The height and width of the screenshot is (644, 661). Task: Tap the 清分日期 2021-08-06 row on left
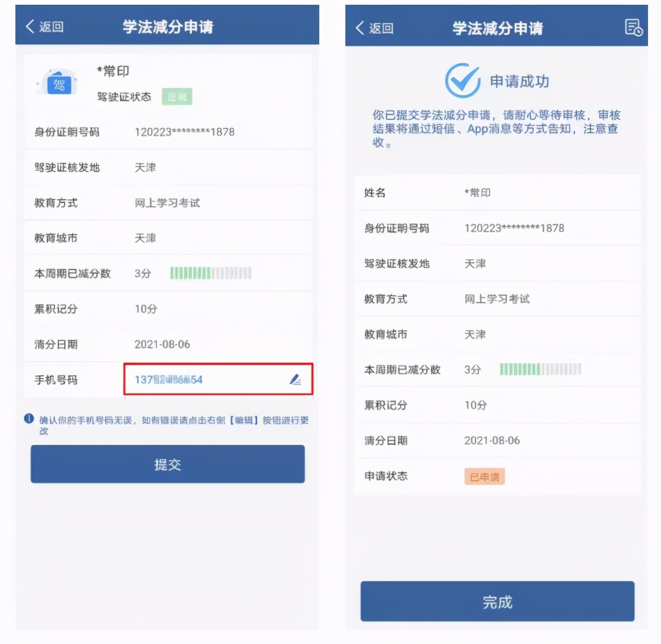tap(168, 344)
